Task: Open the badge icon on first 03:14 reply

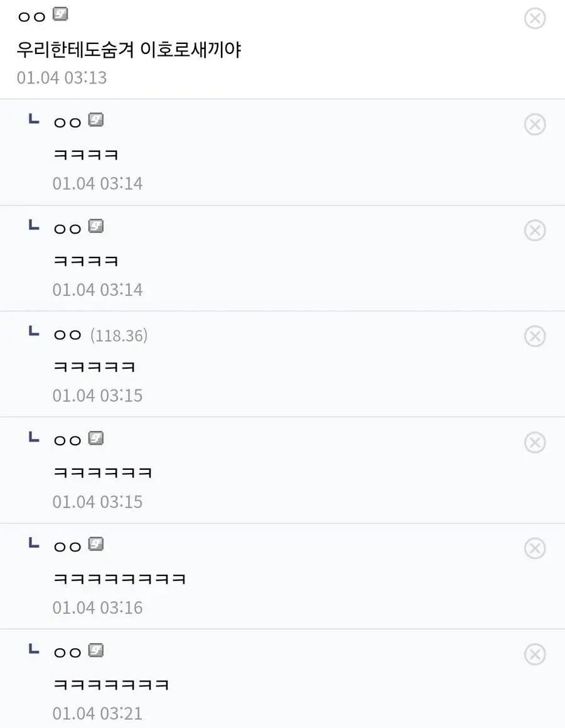Action: [x=95, y=119]
